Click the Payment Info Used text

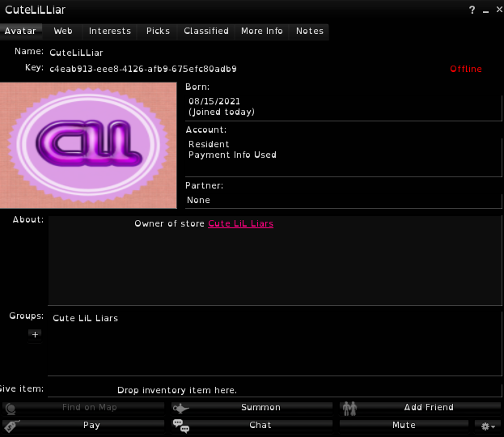(232, 155)
